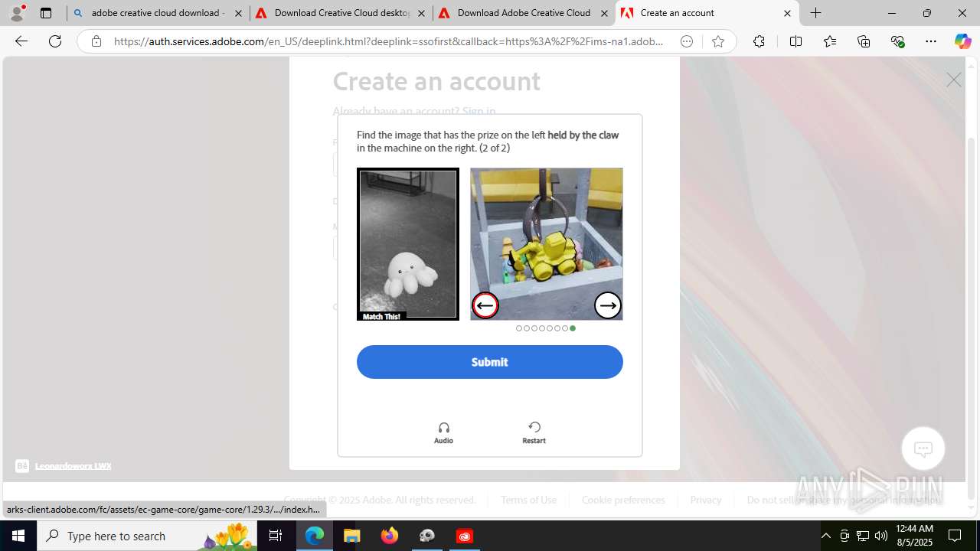Open the browser profile menu
This screenshot has width=980, height=551.
(x=17, y=13)
